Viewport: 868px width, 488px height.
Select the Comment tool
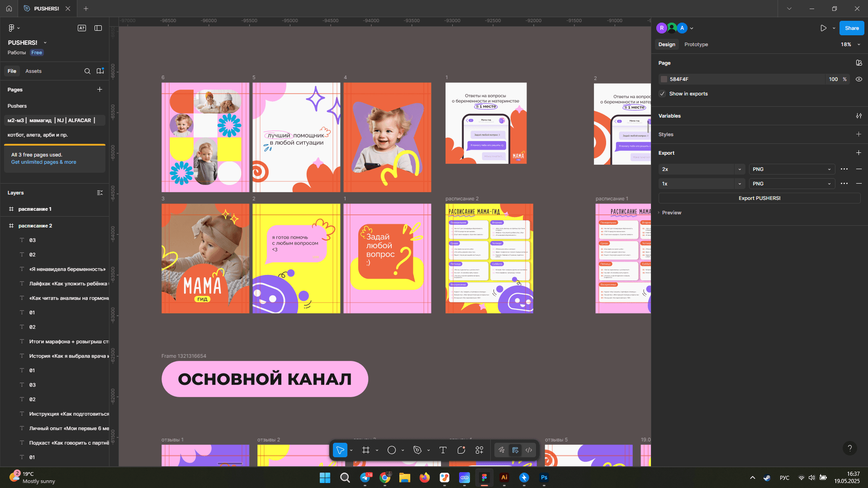461,450
